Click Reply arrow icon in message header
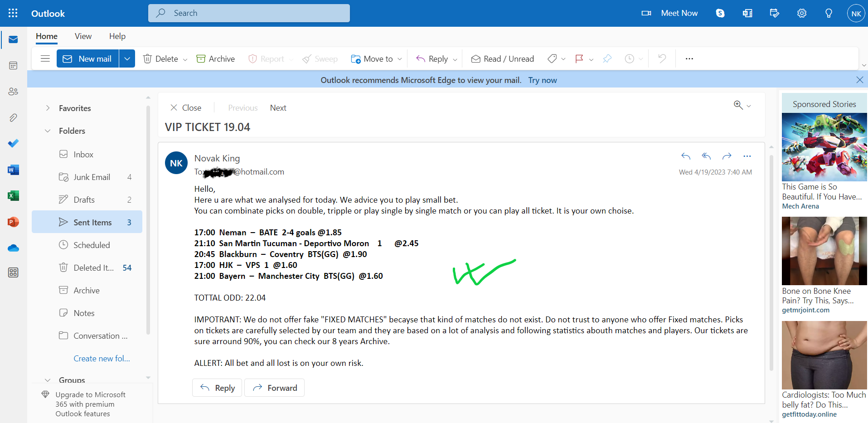The image size is (868, 423). [686, 156]
